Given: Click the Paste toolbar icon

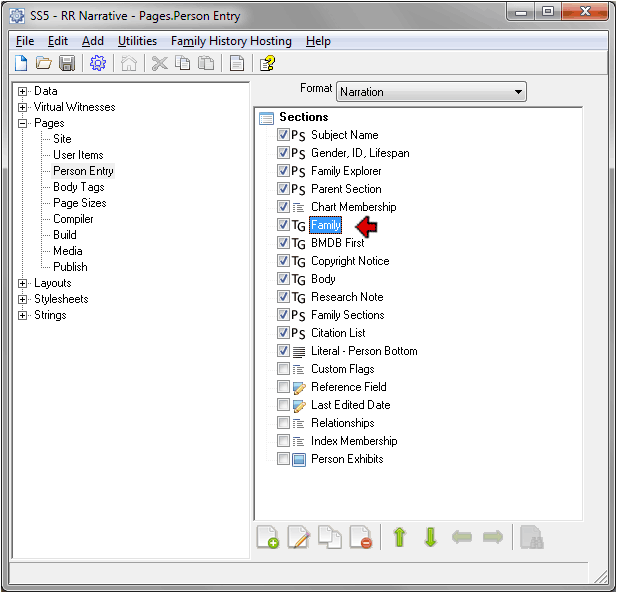Looking at the screenshot, I should pos(206,63).
